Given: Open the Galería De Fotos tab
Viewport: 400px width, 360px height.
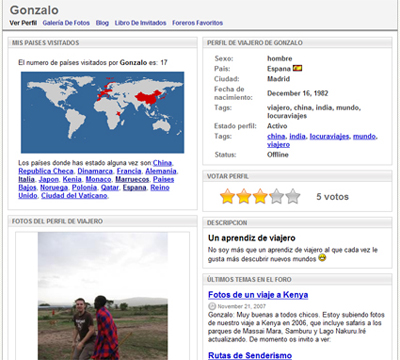Looking at the screenshot, I should tap(66, 23).
